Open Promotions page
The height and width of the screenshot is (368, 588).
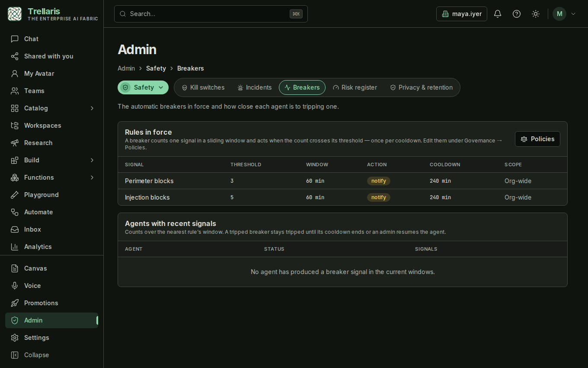click(x=51, y=303)
